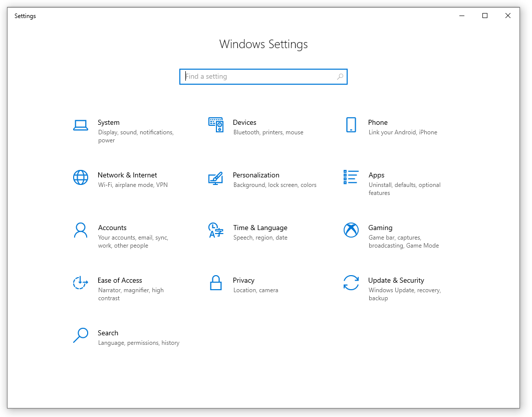Select the Network & Internet globe icon
532x417 pixels.
click(x=81, y=177)
